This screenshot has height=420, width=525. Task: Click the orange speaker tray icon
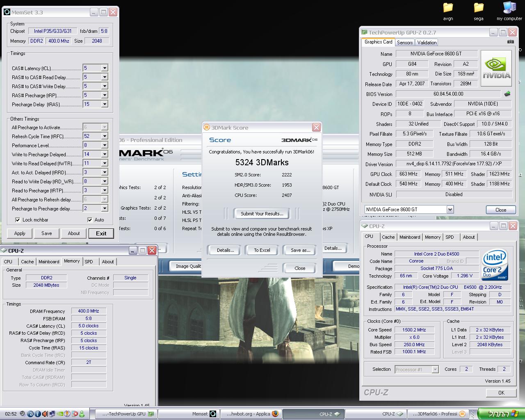coord(45,414)
